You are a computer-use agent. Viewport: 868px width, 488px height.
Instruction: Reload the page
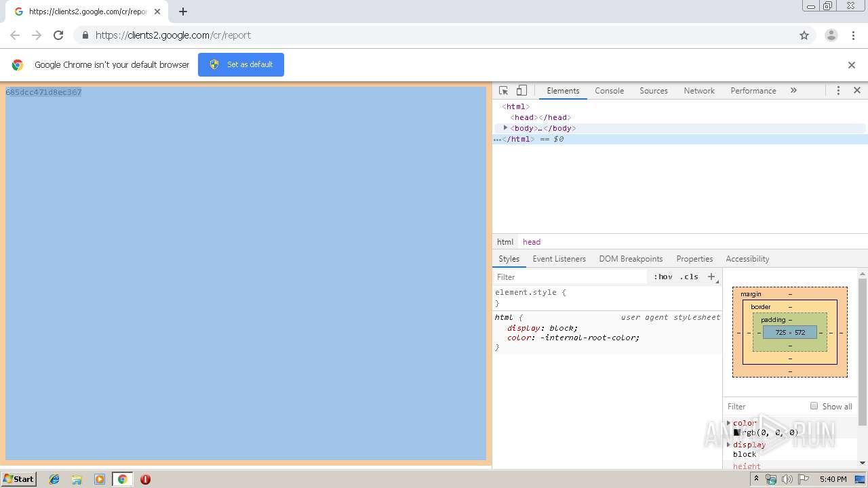(58, 35)
